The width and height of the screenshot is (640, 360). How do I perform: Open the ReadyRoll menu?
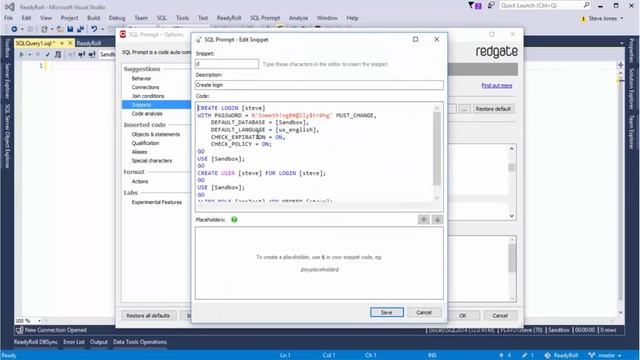click(229, 18)
